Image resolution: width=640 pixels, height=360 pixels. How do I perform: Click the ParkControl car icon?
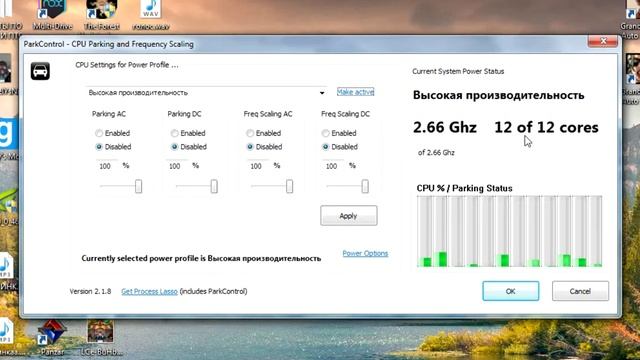click(x=40, y=71)
